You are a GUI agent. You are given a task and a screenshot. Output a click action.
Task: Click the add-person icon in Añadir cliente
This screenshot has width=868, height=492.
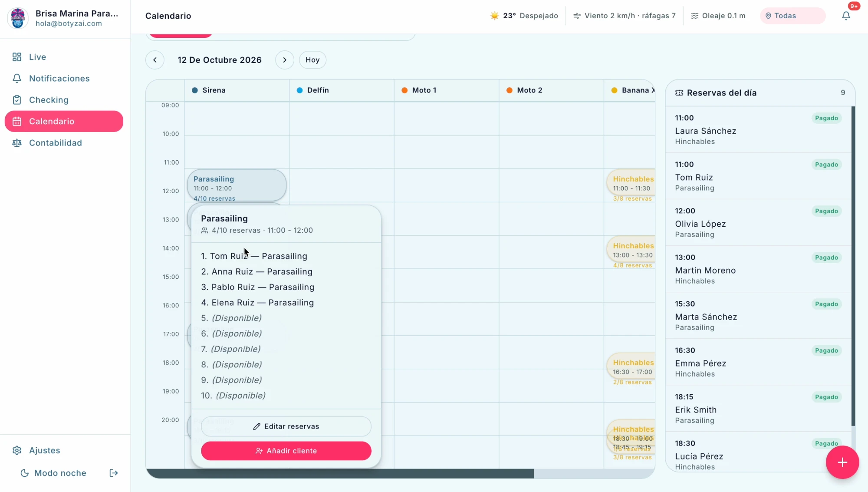click(259, 451)
